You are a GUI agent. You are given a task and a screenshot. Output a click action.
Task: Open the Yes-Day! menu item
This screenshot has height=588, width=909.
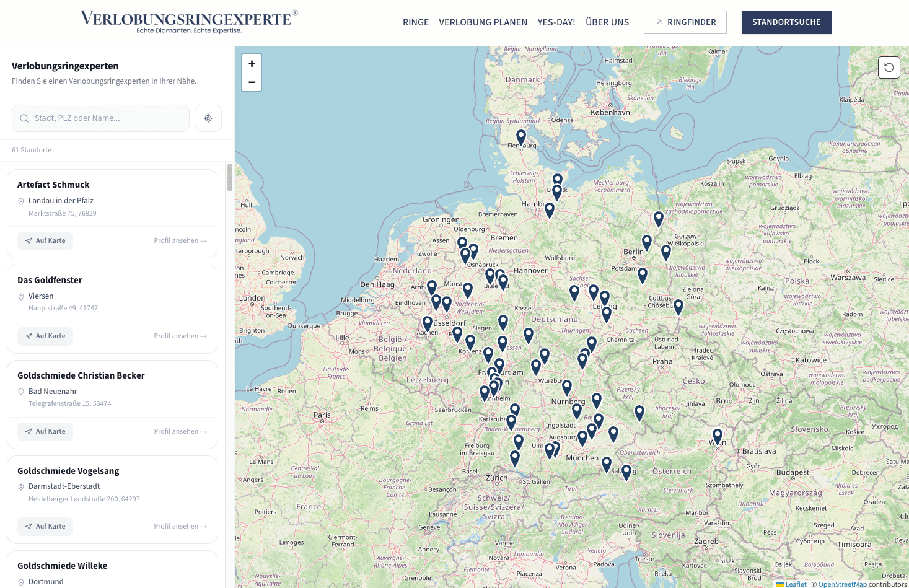pos(556,22)
